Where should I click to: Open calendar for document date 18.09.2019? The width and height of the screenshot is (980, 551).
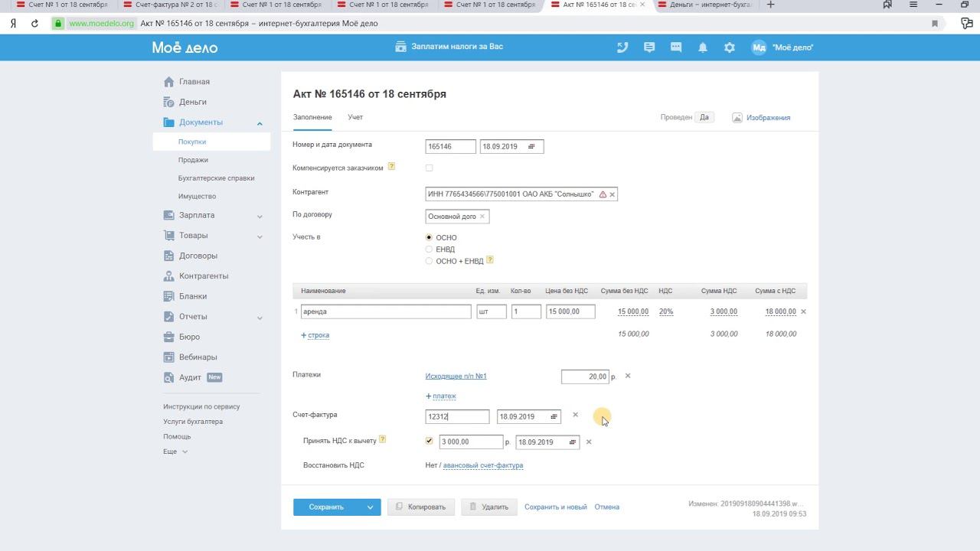(531, 146)
